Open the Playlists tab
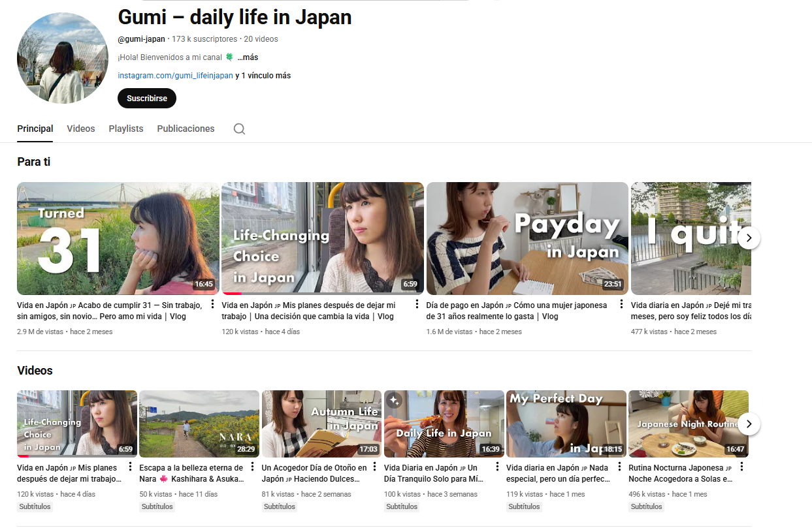The width and height of the screenshot is (812, 528). point(126,129)
